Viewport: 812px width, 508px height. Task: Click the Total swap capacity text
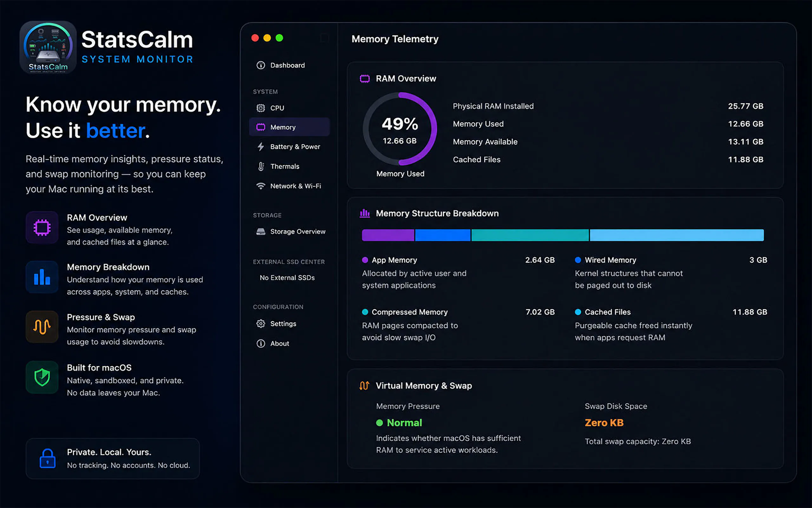[638, 441]
